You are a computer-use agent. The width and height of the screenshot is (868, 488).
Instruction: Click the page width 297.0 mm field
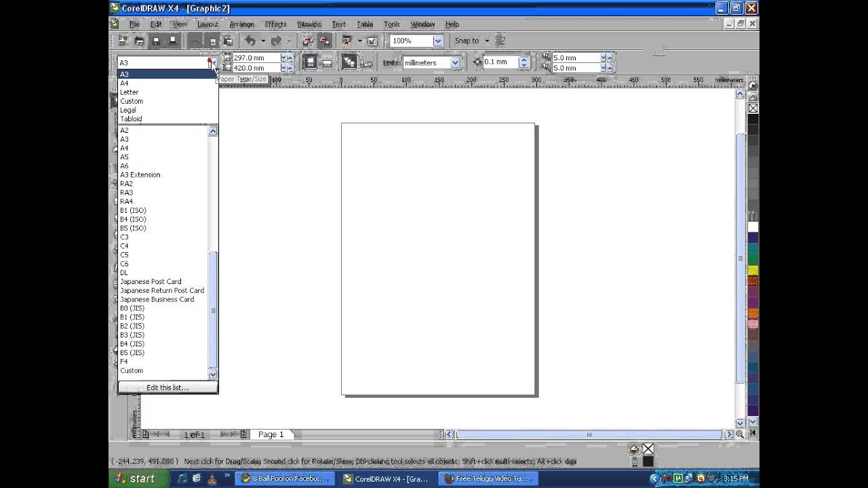(256, 58)
